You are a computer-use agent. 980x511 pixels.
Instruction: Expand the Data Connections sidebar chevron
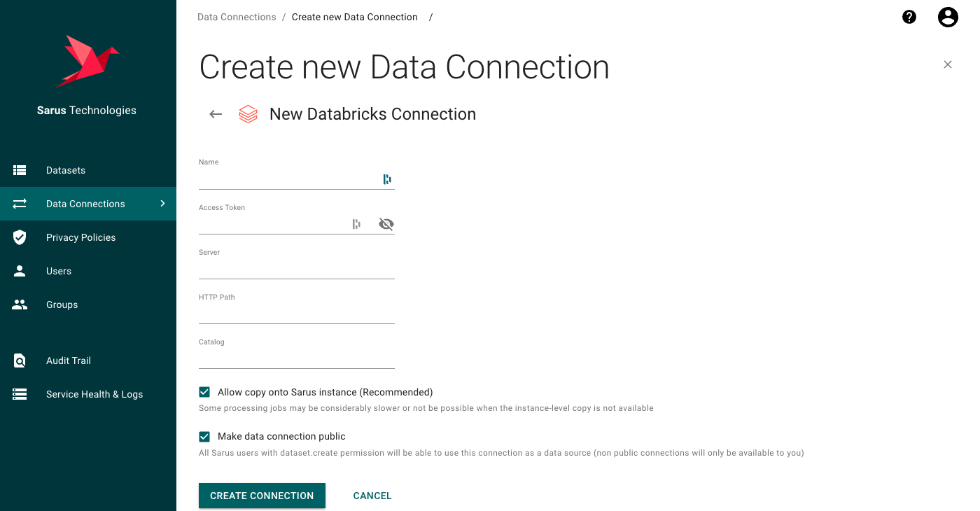(162, 204)
